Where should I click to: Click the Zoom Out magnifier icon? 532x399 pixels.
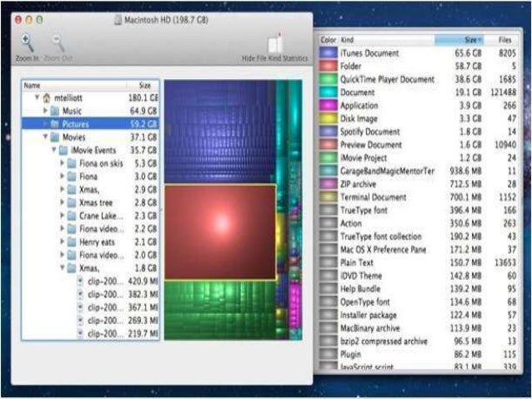tap(58, 44)
